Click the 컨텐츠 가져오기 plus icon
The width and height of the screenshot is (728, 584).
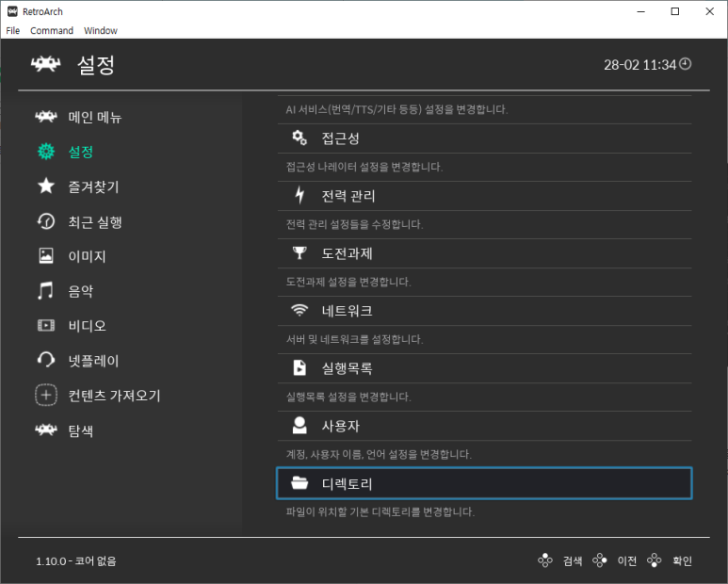(46, 395)
